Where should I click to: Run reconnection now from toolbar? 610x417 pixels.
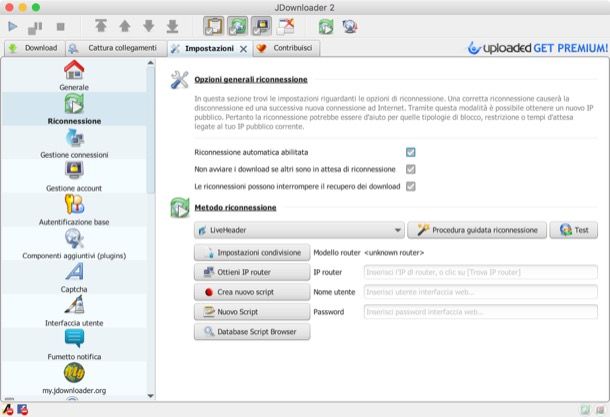(326, 26)
